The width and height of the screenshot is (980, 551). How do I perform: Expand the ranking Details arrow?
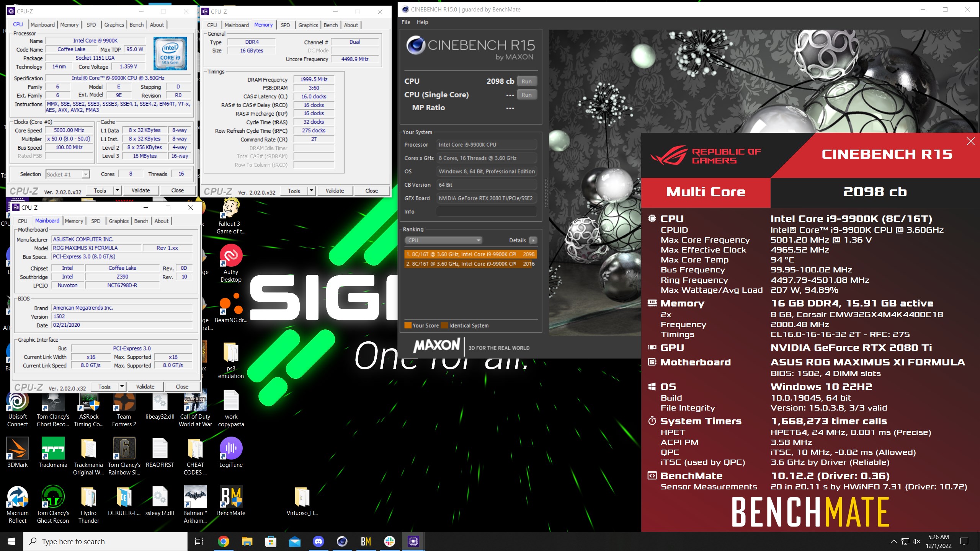pyautogui.click(x=533, y=240)
